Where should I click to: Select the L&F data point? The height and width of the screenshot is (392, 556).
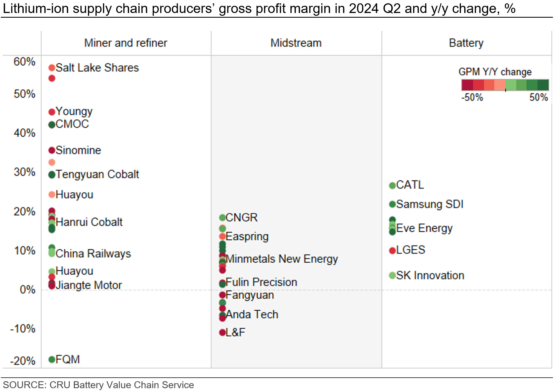222,332
